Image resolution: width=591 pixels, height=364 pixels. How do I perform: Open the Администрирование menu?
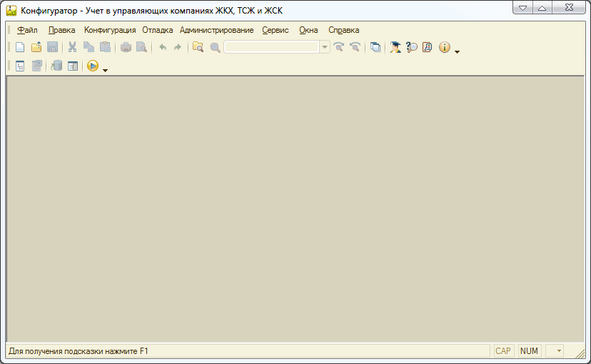(217, 30)
